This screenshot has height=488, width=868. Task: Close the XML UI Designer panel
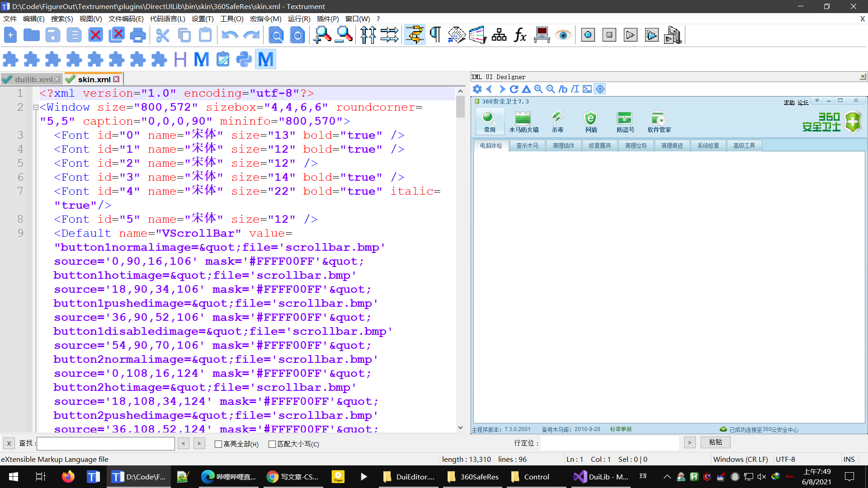click(863, 77)
